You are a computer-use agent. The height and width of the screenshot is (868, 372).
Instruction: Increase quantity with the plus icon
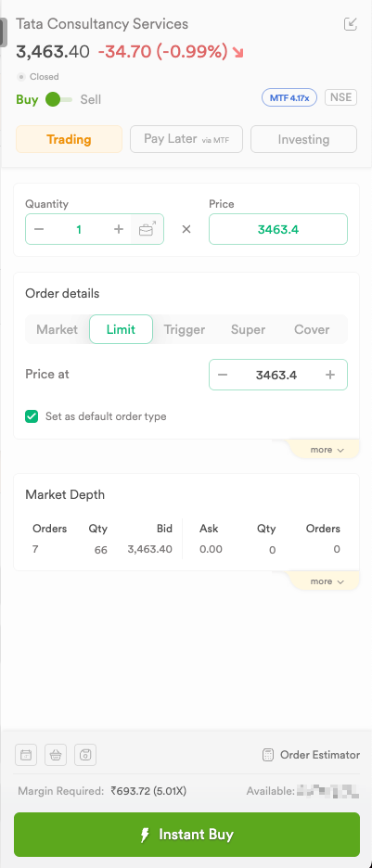click(119, 229)
